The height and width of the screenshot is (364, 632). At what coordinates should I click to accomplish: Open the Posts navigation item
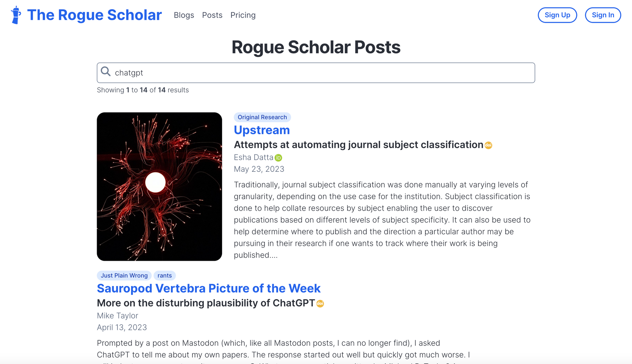pos(212,15)
